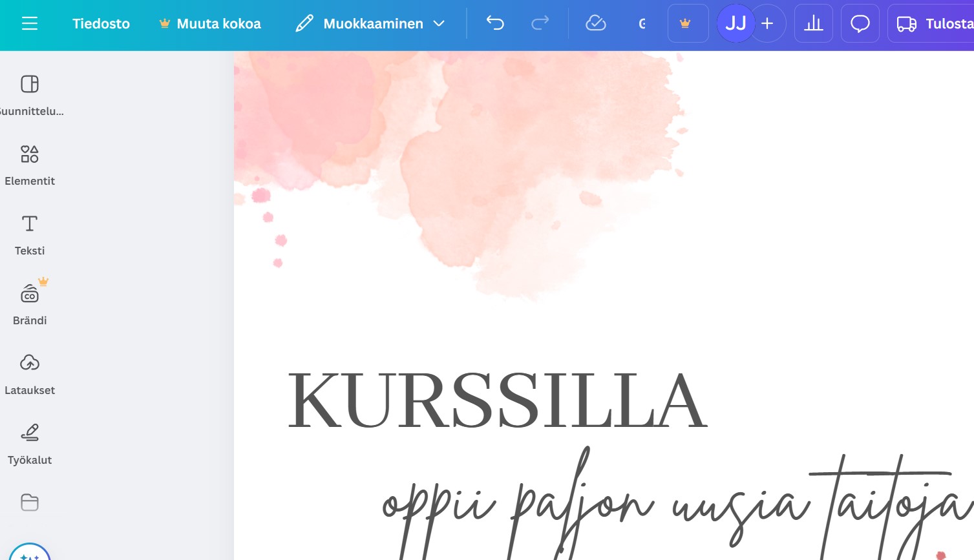974x560 pixels.
Task: Click the redo arrow
Action: click(540, 24)
